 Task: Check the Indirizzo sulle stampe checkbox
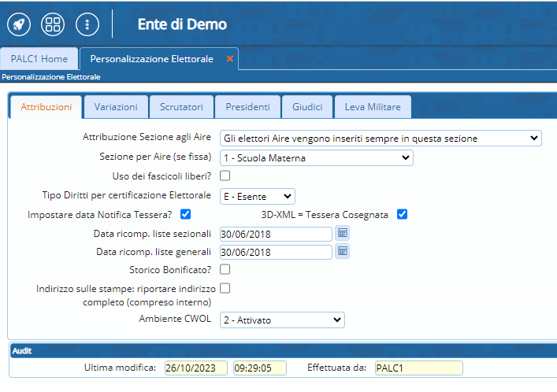tap(225, 288)
